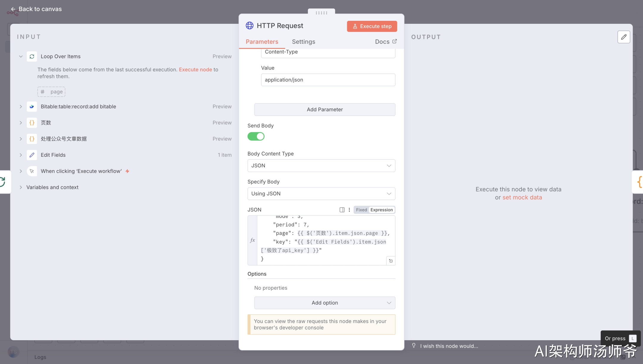The height and width of the screenshot is (364, 643).
Task: Click the JSON field layout toggle icon
Action: (342, 210)
